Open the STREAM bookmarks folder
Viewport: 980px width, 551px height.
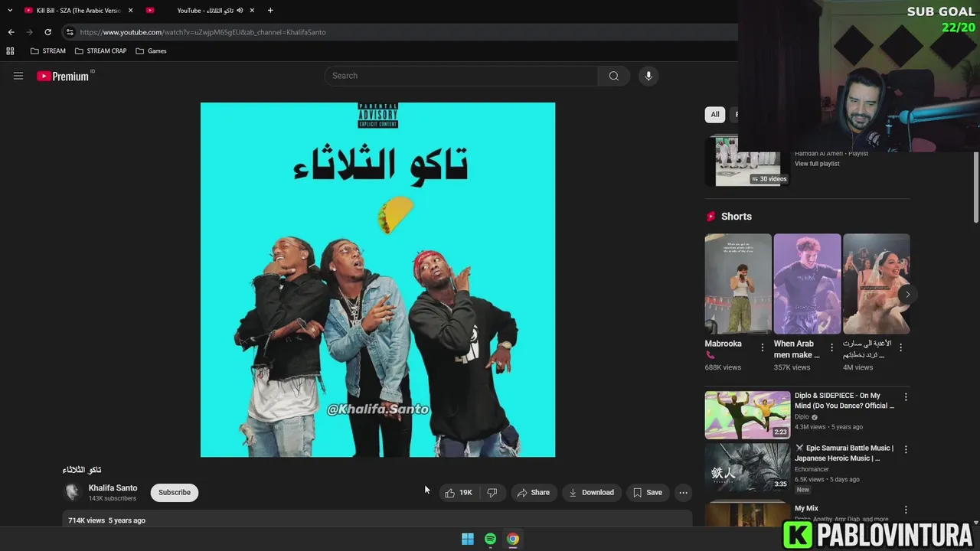pos(48,51)
